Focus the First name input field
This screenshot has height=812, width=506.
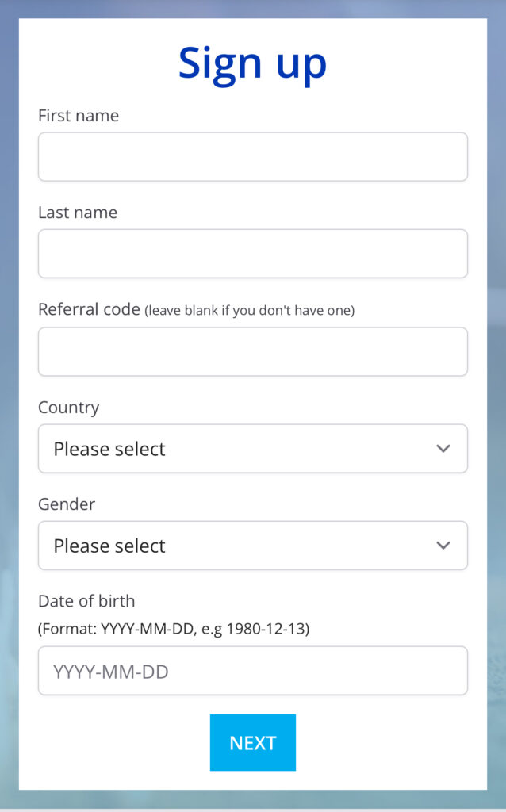tap(253, 156)
